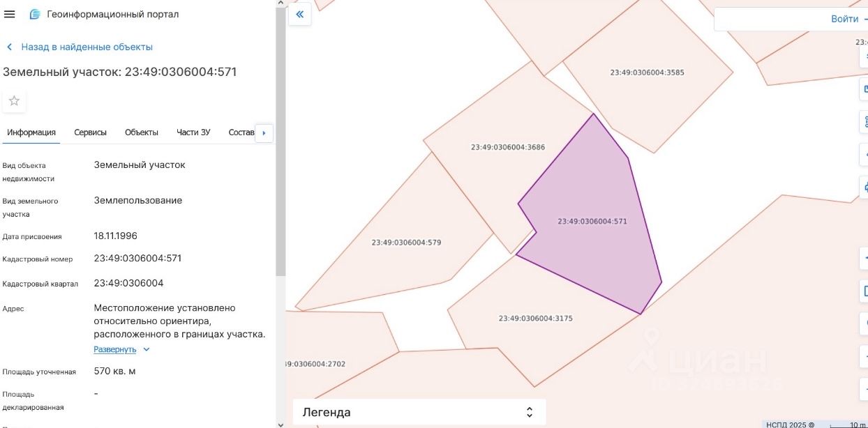This screenshot has height=428, width=868.
Task: Switch to the Сервисы tab
Action: click(x=91, y=132)
